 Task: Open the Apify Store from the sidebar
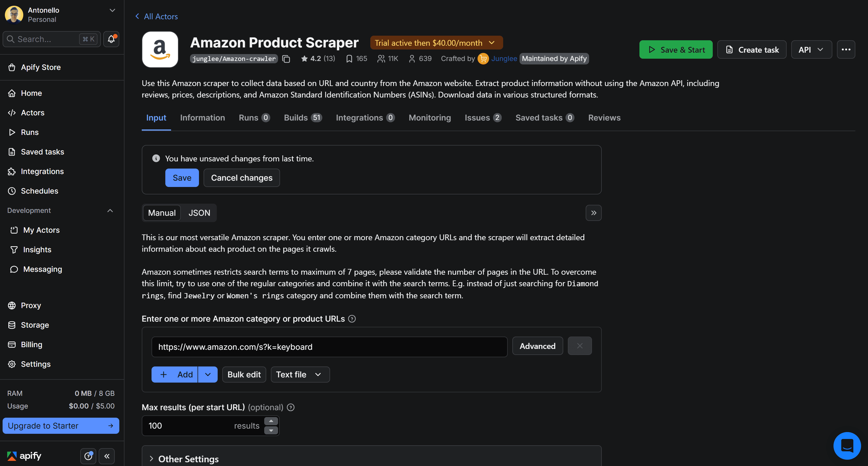pos(41,67)
